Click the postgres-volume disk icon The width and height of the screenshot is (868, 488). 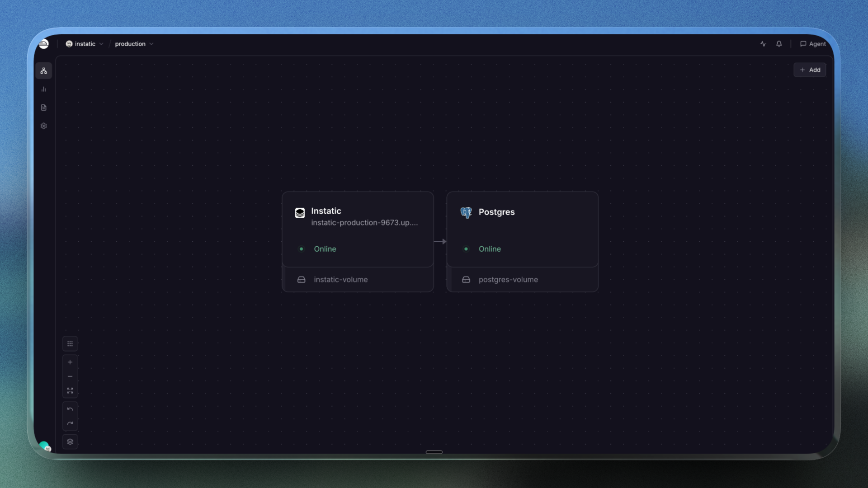coord(466,280)
